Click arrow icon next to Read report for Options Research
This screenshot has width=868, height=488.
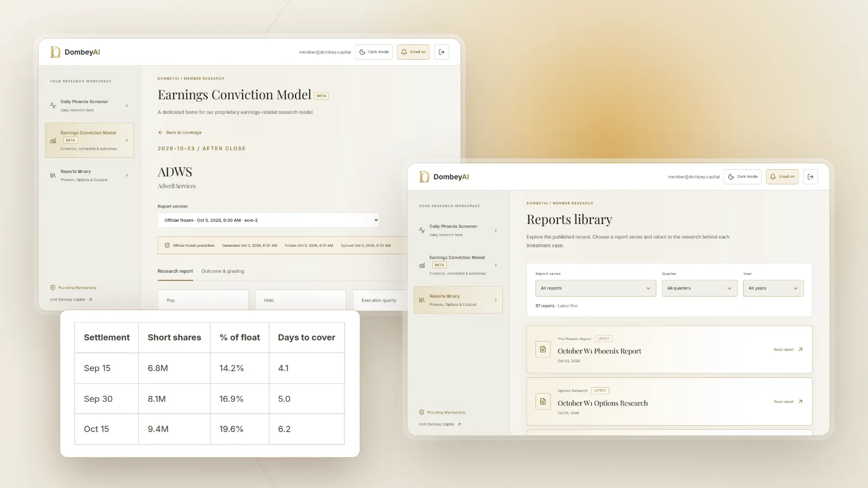pyautogui.click(x=800, y=402)
